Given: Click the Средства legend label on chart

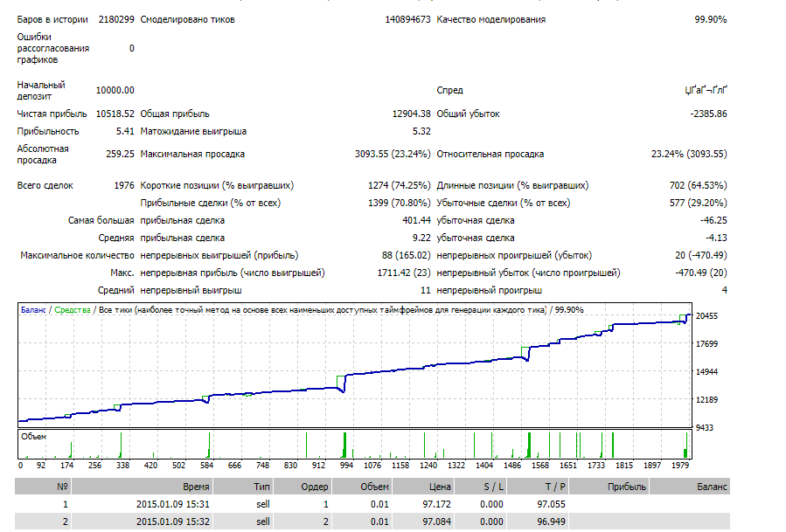Looking at the screenshot, I should pyautogui.click(x=73, y=310).
